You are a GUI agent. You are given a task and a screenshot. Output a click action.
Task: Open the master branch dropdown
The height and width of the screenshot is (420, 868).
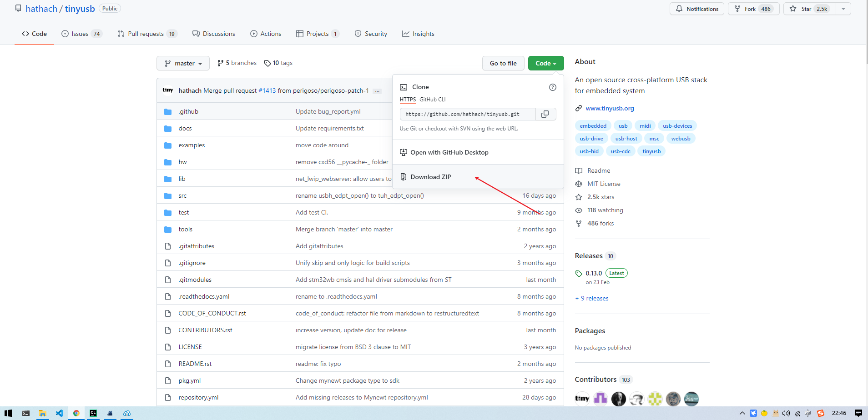(x=183, y=63)
